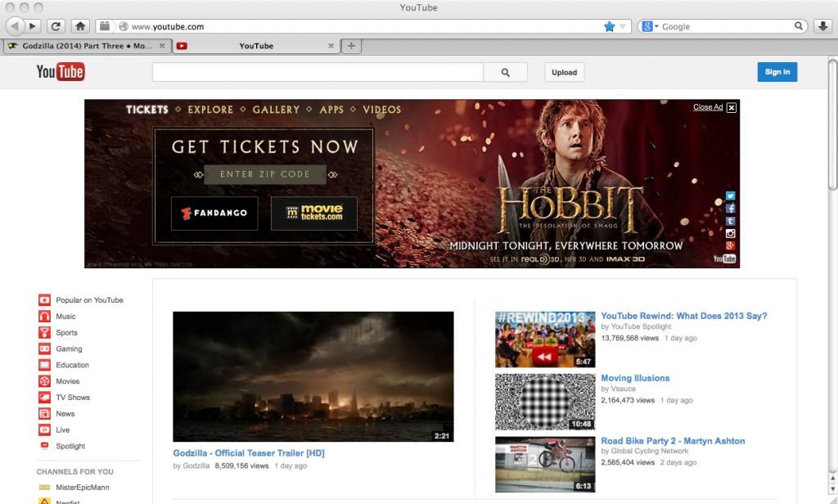Click the Facebook share icon on ad
Viewport: 838px width, 504px height.
(x=731, y=209)
